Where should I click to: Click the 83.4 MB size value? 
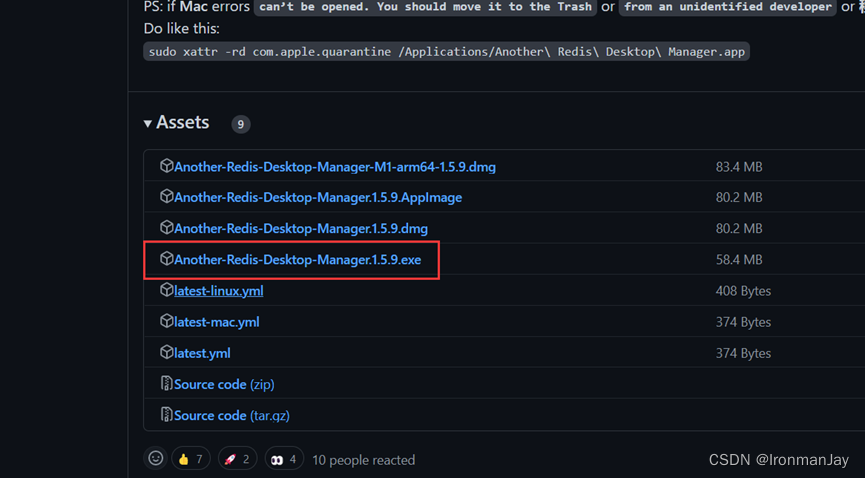pyautogui.click(x=739, y=167)
